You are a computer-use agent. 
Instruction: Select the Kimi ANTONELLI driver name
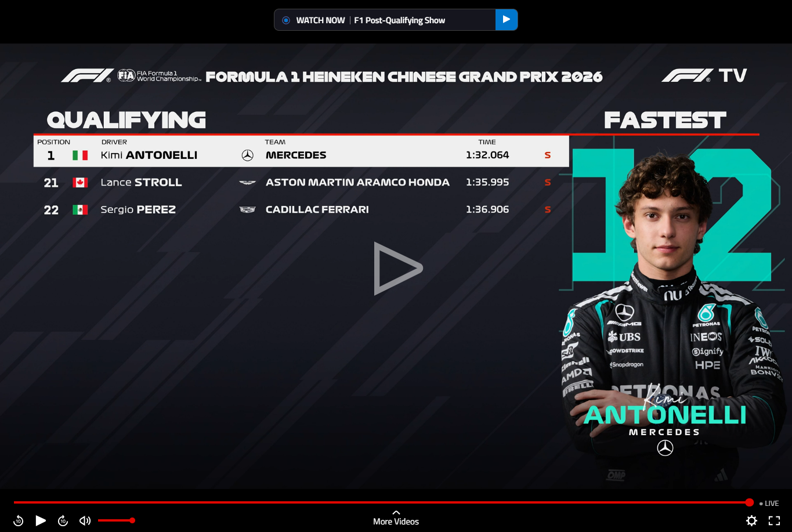(149, 155)
